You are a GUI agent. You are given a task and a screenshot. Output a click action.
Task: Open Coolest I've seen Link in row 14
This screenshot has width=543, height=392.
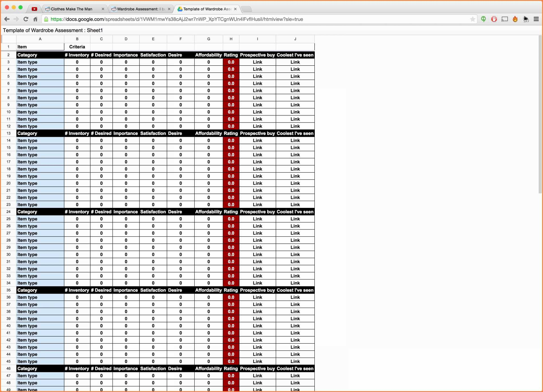coord(295,141)
